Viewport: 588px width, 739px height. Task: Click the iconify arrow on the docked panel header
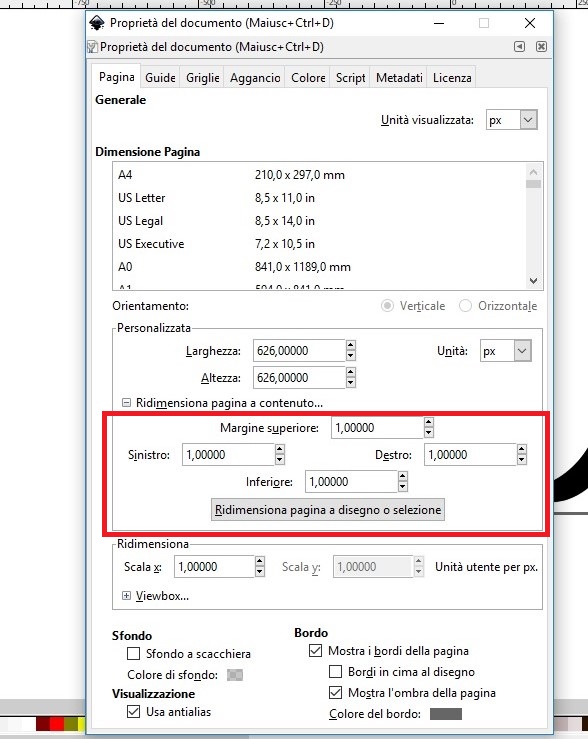coord(519,47)
